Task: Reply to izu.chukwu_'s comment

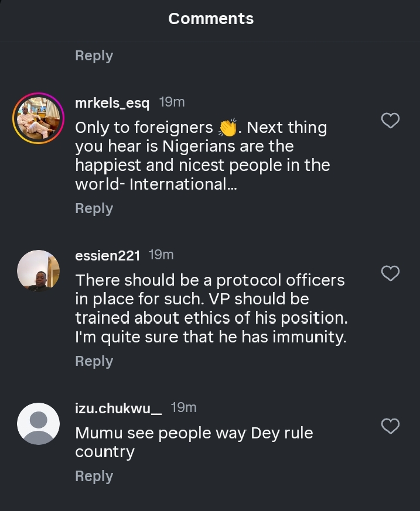Action: [94, 476]
